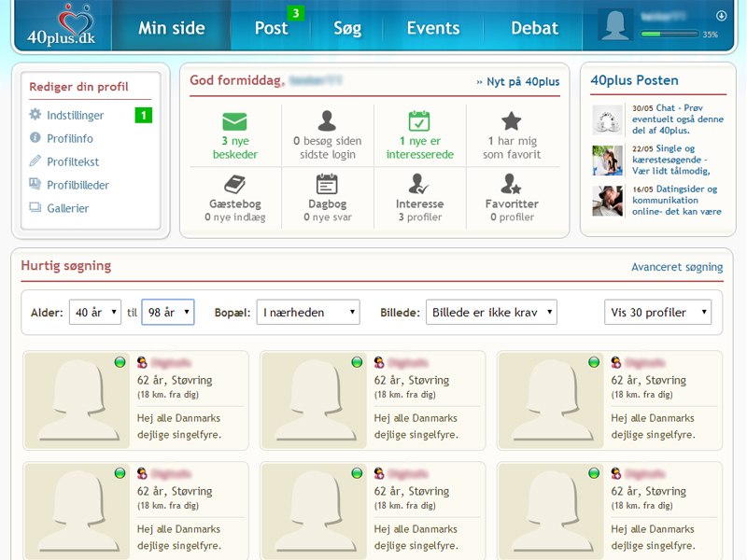
Task: Click the green checkmark interesserede icon
Action: click(x=419, y=121)
